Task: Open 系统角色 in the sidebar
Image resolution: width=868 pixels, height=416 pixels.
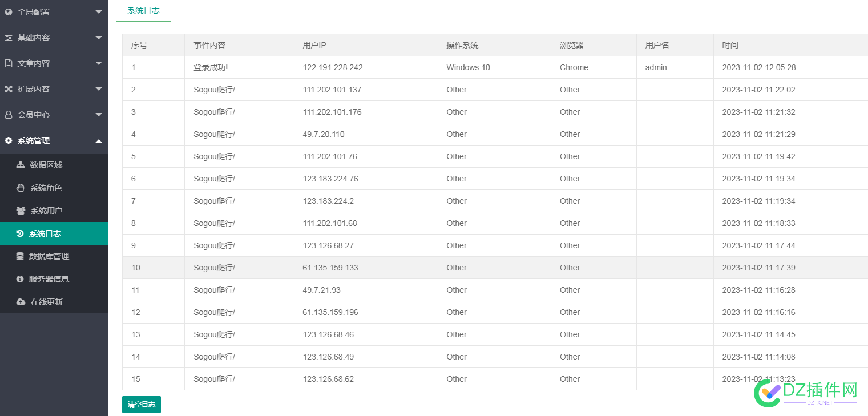Action: tap(54, 188)
